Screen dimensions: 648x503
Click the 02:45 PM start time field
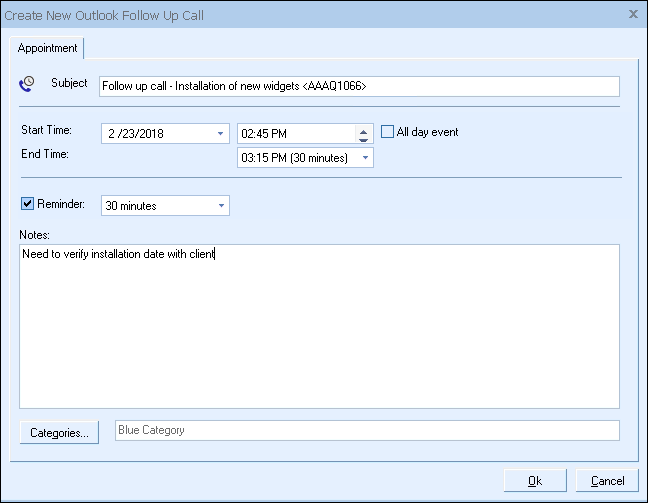coord(296,133)
